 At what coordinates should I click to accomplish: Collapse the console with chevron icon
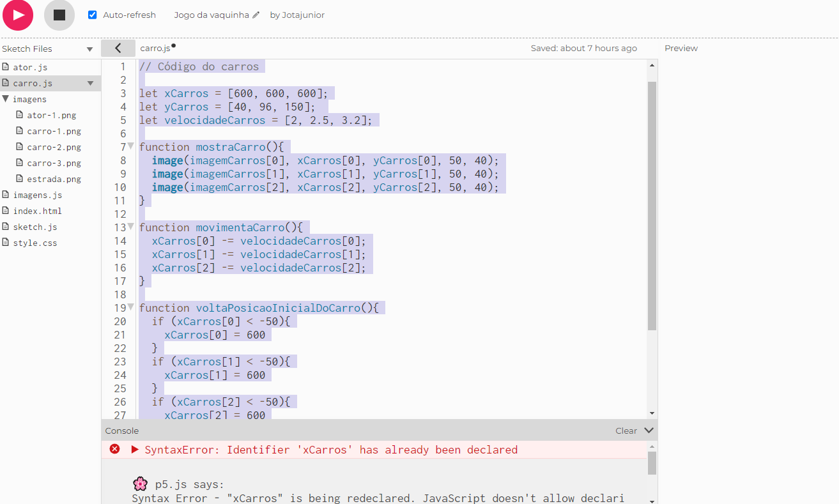pos(649,431)
